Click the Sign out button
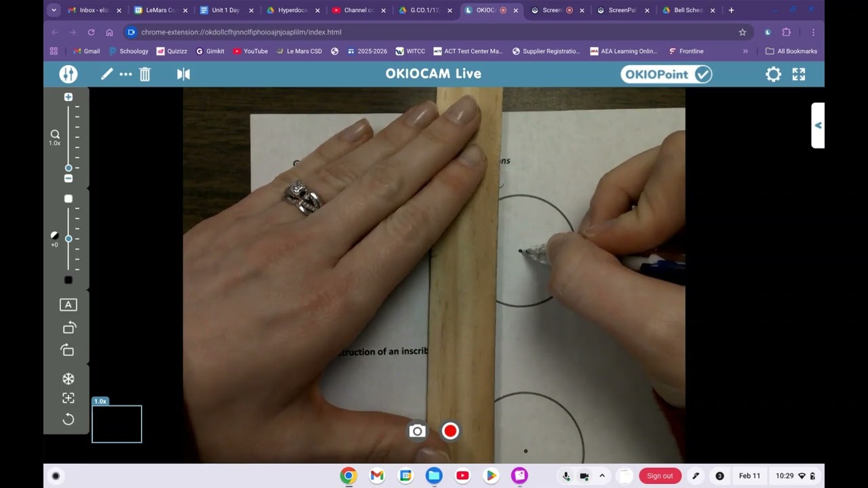This screenshot has height=488, width=868. [660, 476]
